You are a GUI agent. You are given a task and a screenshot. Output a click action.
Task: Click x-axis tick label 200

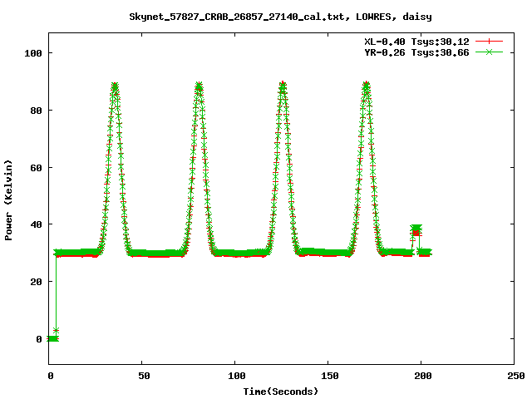(423, 376)
